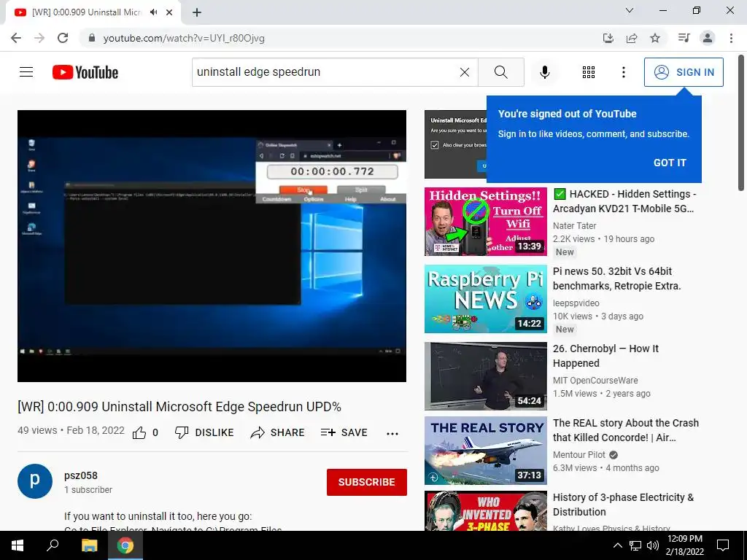Viewport: 747px width, 560px height.
Task: Go back in Chrome
Action: [16, 38]
